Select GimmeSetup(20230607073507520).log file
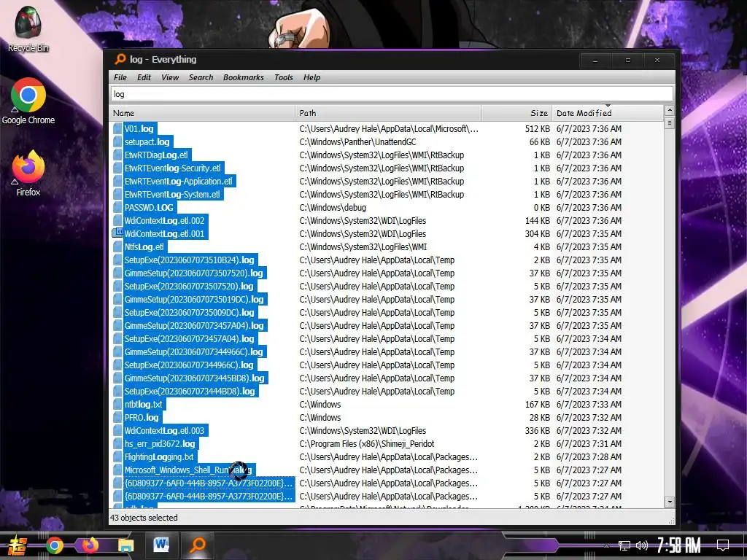Viewport: 747px width, 560px height. tap(194, 273)
